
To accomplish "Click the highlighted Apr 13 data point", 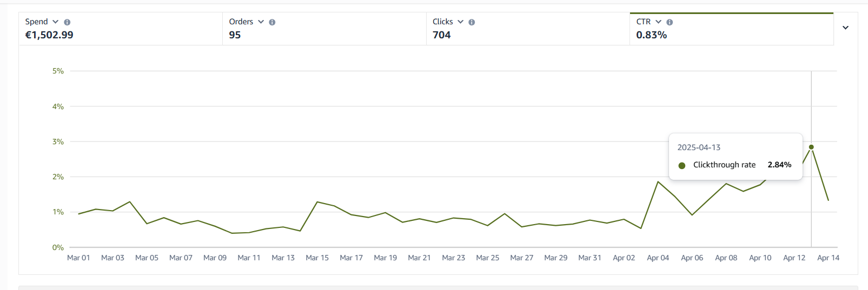I will coord(811,147).
